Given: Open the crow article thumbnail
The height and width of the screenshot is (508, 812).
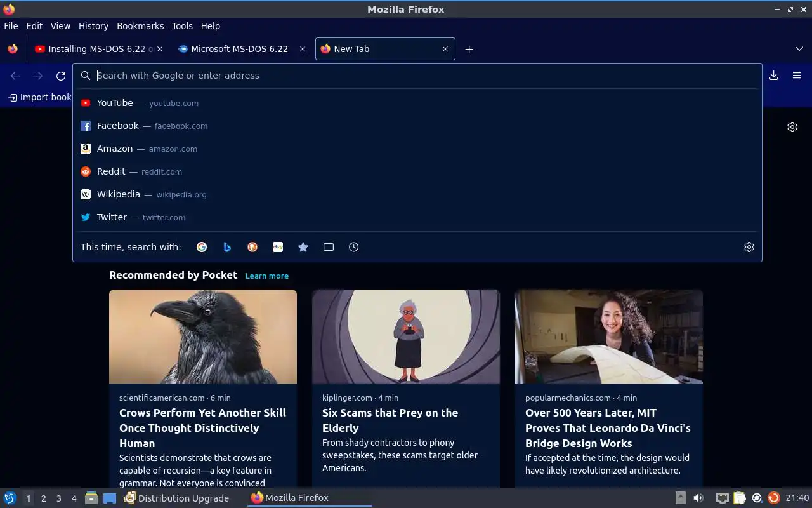Looking at the screenshot, I should click(x=203, y=337).
